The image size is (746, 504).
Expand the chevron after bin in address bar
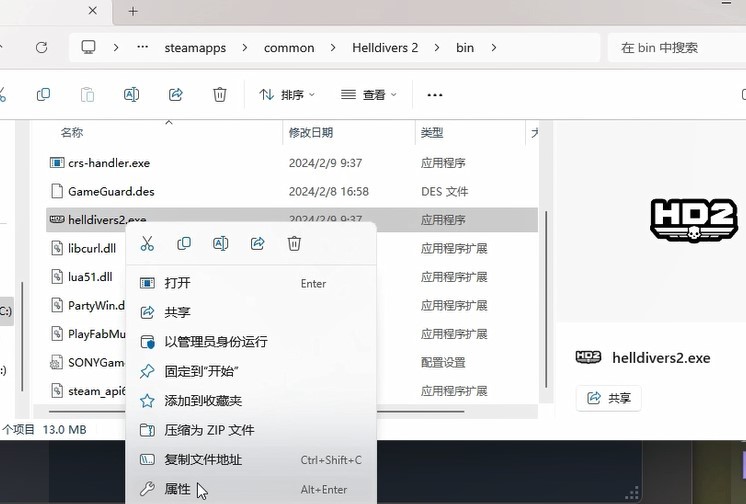494,47
